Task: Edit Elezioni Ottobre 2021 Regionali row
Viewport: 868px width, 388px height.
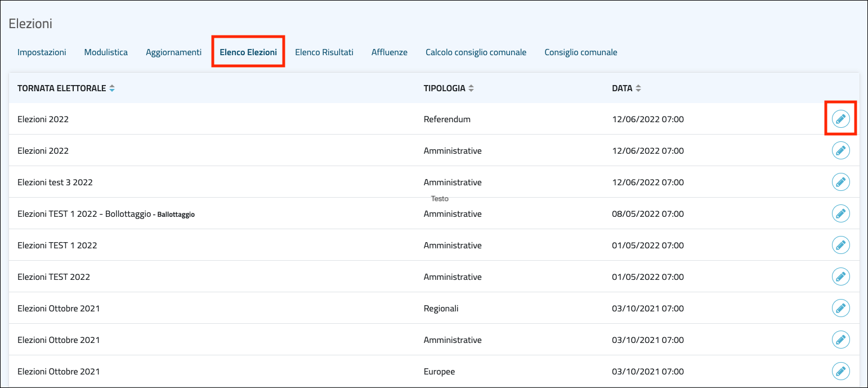Action: (x=840, y=309)
